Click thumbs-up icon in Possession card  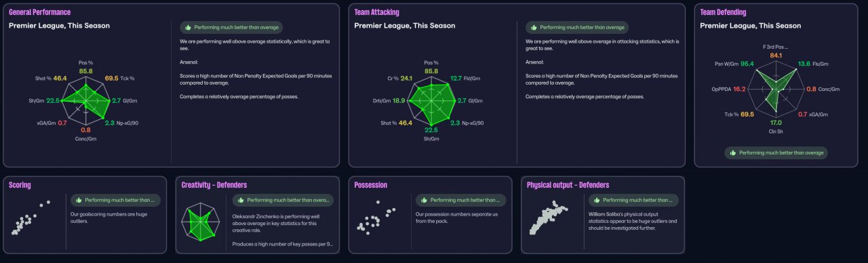(425, 201)
